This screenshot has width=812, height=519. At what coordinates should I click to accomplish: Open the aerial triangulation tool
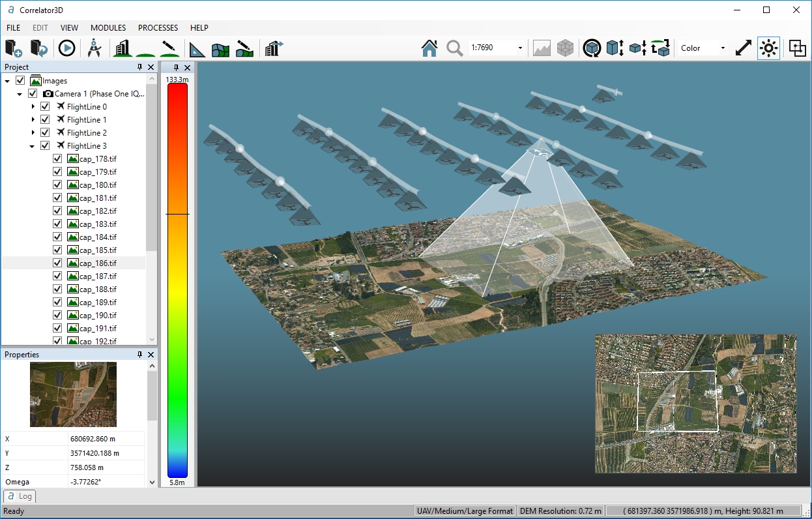tap(95, 48)
